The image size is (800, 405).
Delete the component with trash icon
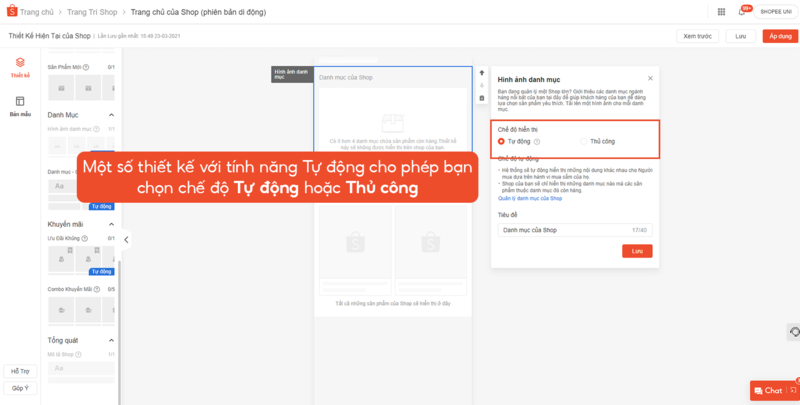481,98
